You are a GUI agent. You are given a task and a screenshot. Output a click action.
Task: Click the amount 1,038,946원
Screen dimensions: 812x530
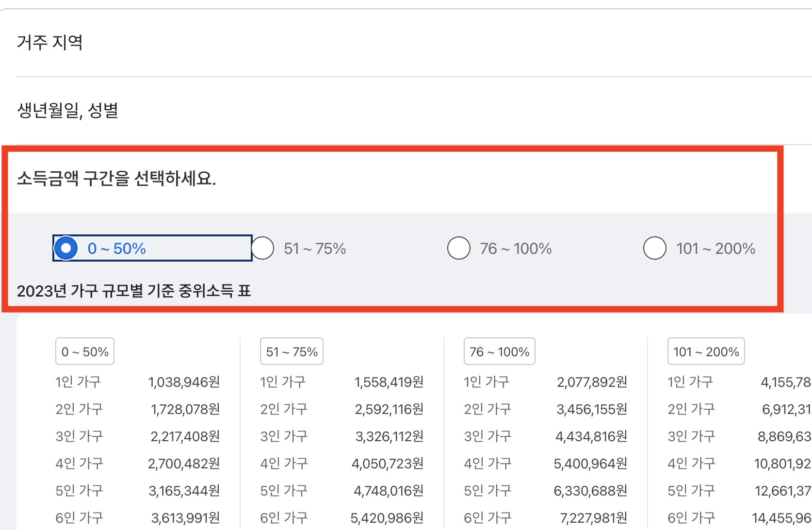(184, 382)
